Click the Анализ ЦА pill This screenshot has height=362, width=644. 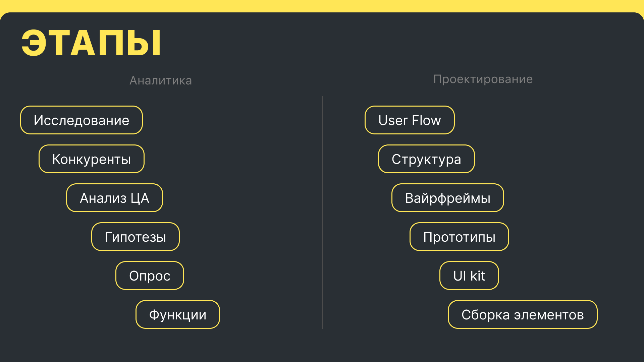click(x=114, y=198)
